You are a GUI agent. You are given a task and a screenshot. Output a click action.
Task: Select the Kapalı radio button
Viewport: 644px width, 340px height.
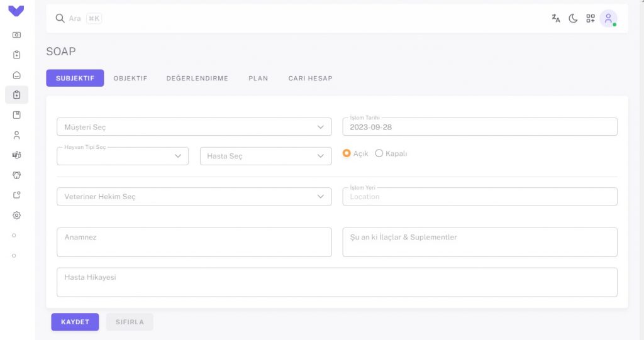pos(379,153)
